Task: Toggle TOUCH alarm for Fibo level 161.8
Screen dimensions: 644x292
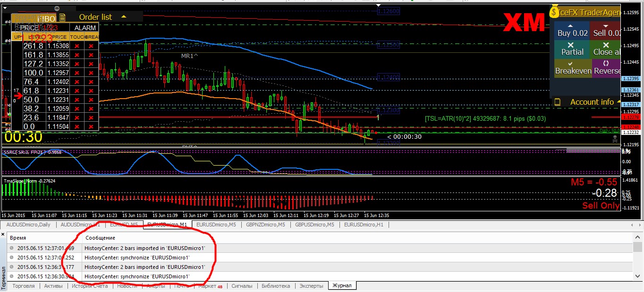Action: click(x=76, y=55)
